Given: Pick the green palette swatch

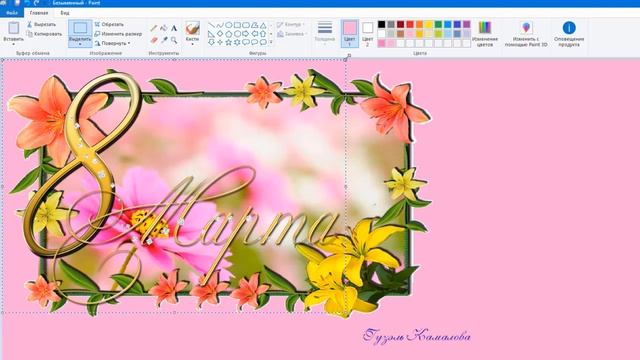Looking at the screenshot, I should (x=438, y=24).
